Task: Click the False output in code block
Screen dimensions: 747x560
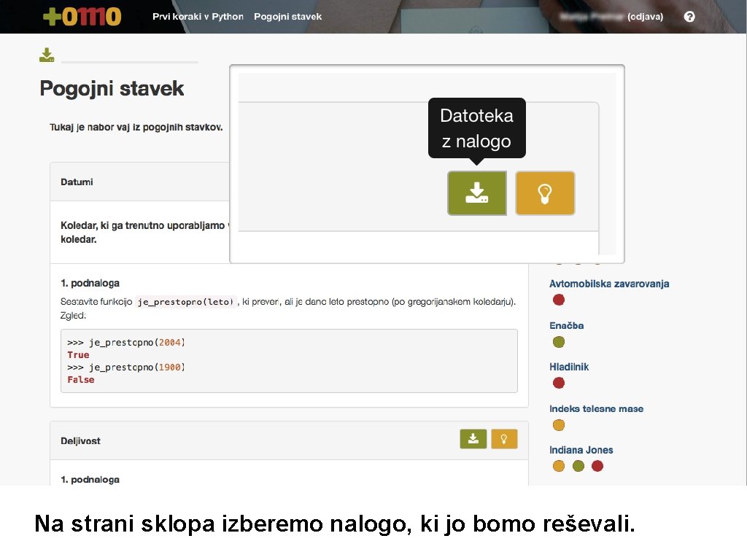Action: (80, 379)
